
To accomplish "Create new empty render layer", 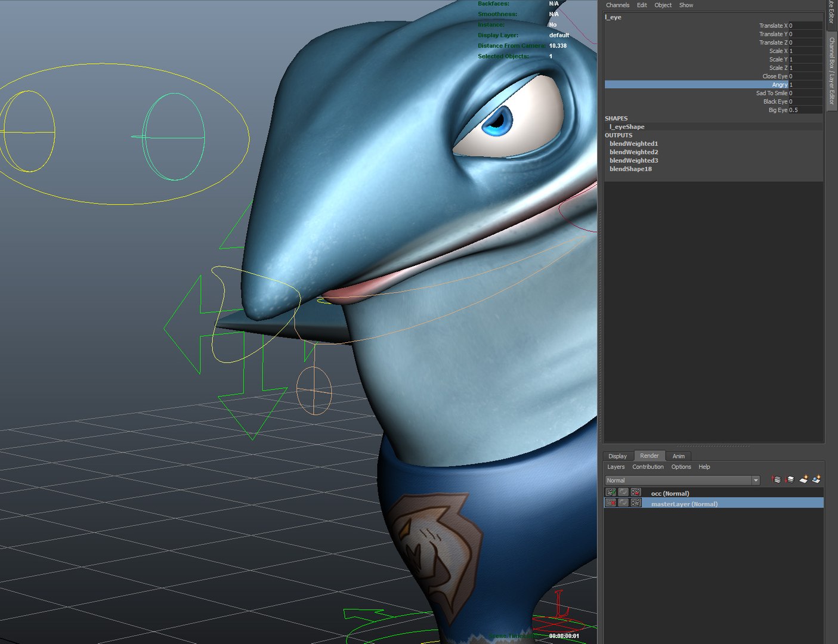I will pyautogui.click(x=803, y=479).
